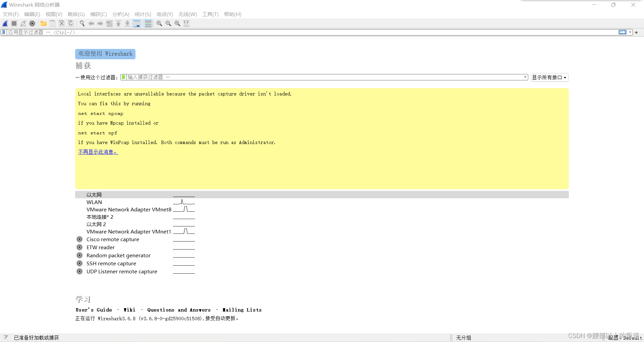Select Cisco remote capture interface

[113, 240]
